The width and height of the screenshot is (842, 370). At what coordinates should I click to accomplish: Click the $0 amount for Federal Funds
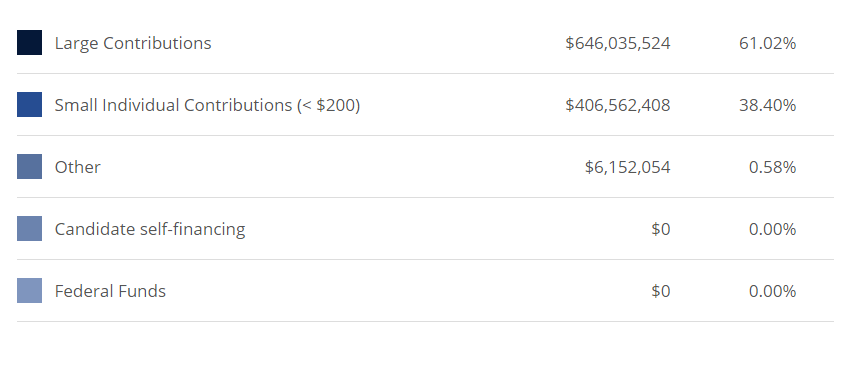tap(660, 291)
